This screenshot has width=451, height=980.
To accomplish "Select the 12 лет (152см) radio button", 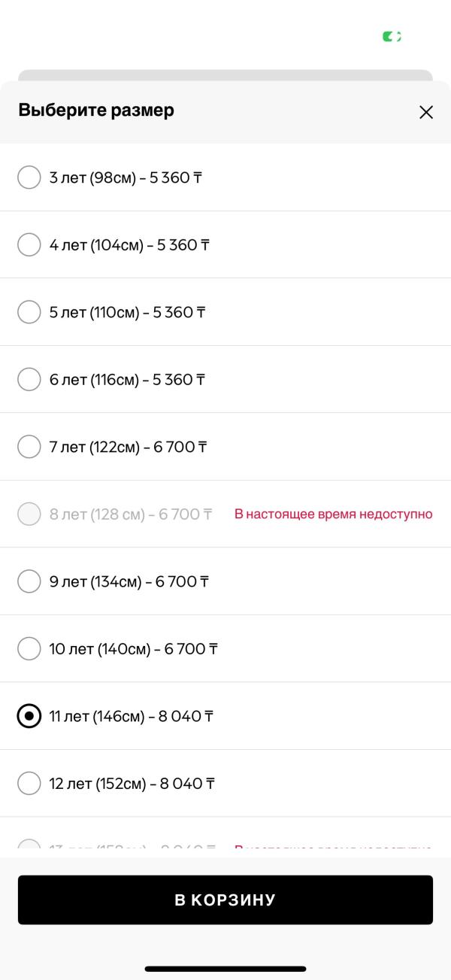I will [29, 783].
